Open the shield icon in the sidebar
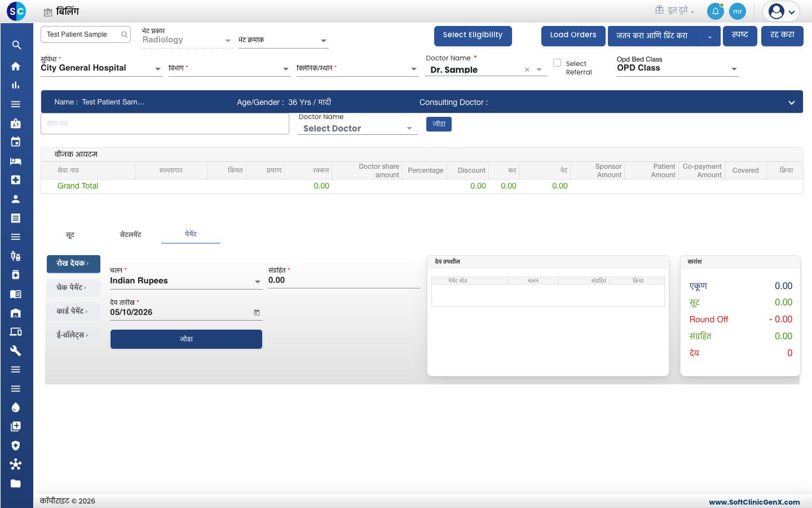812x508 pixels. point(16,445)
